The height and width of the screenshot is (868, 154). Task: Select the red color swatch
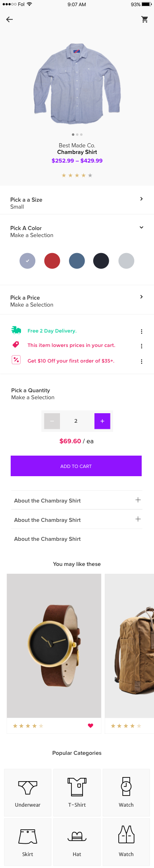(52, 261)
